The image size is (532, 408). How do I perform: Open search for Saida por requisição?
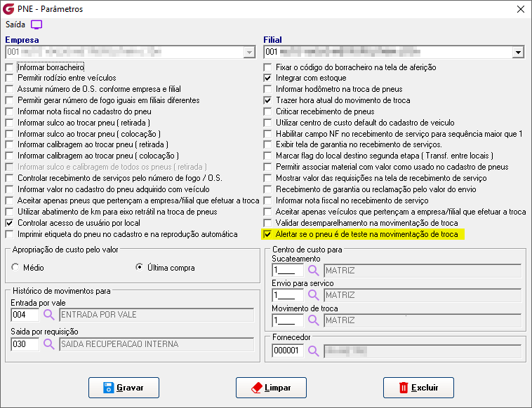pos(49,344)
